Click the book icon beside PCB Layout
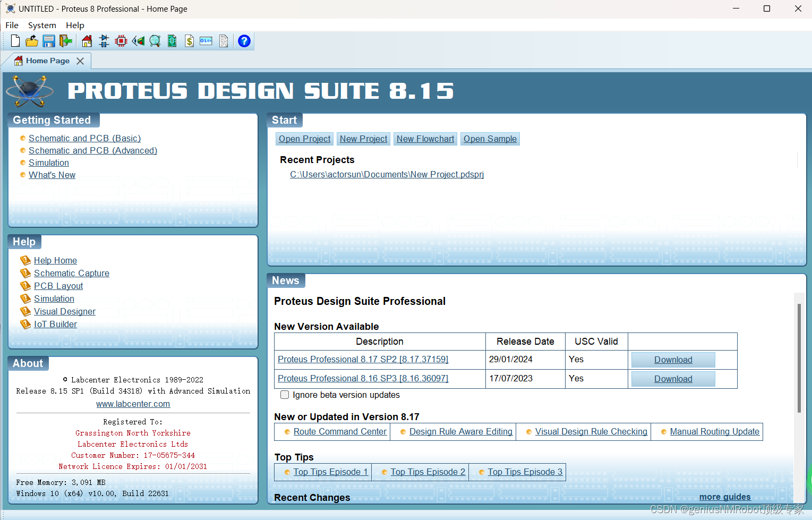 tap(25, 286)
